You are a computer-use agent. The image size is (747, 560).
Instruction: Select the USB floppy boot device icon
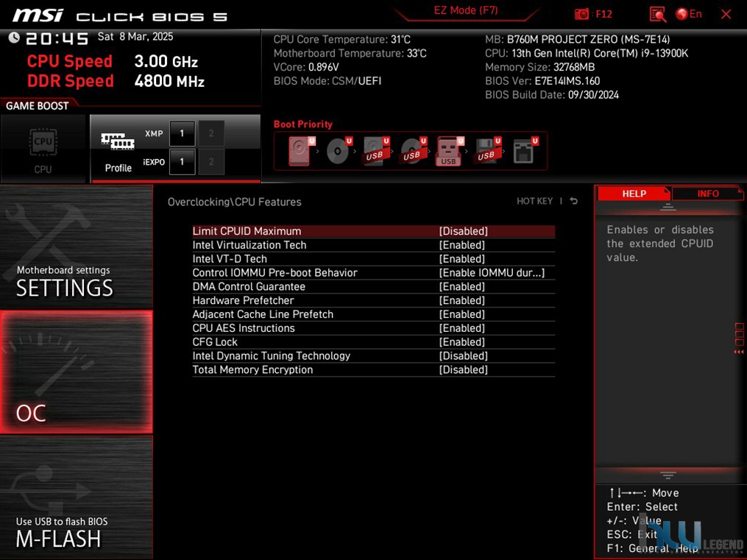click(487, 150)
